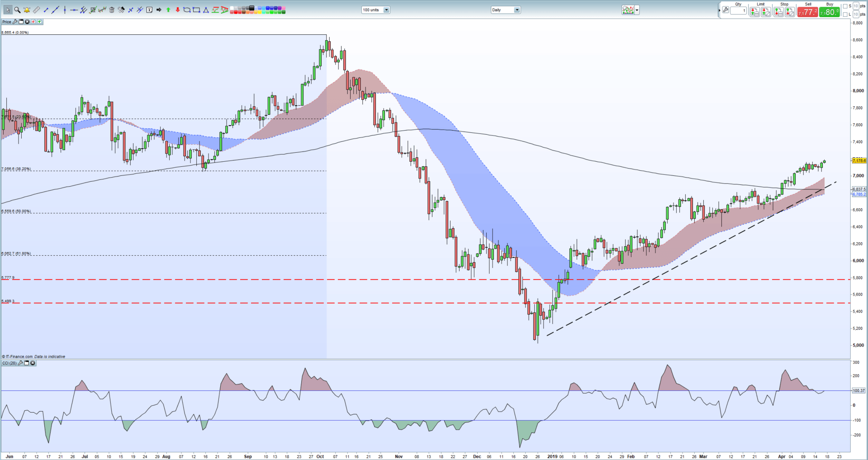Select the text annotation tool

coord(149,10)
